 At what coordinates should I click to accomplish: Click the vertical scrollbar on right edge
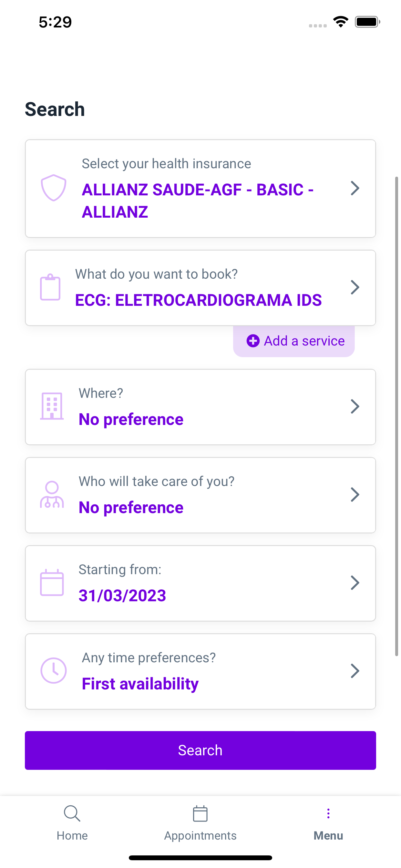point(396,416)
